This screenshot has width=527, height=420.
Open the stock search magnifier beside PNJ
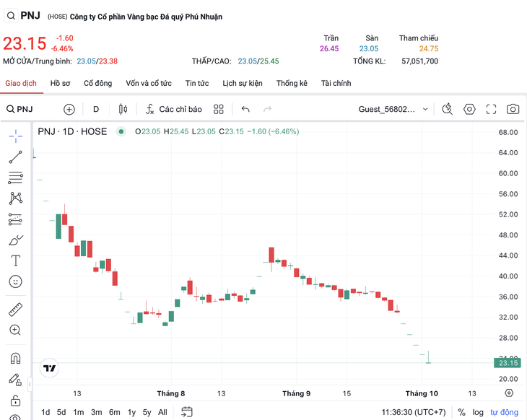[11, 16]
